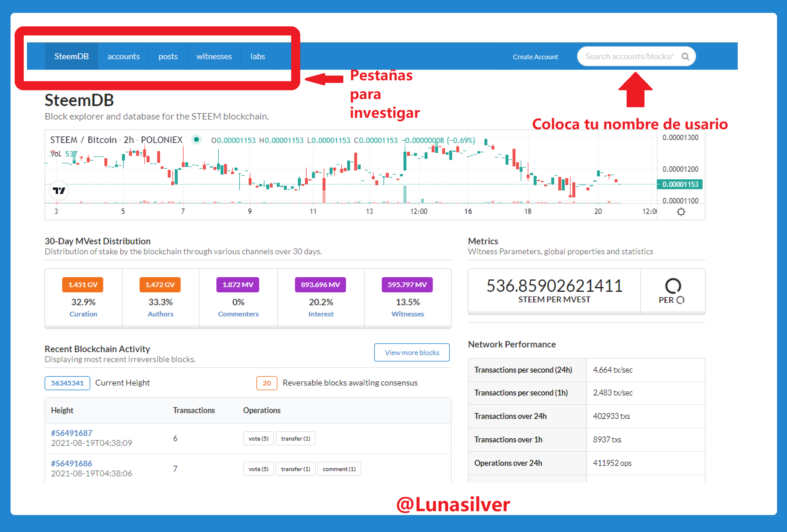Open the Curation link
This screenshot has width=787, height=532.
[83, 314]
